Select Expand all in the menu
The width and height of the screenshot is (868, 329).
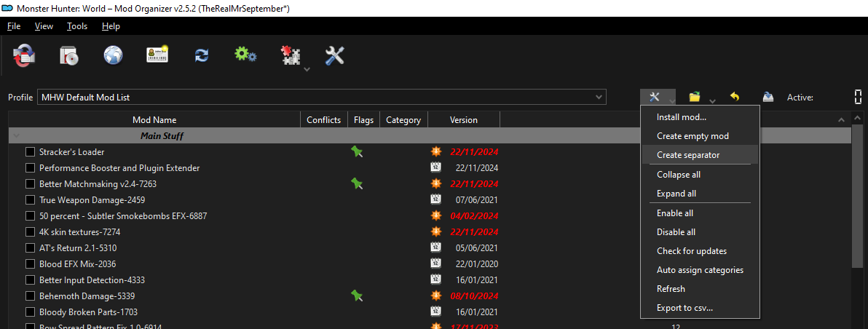pyautogui.click(x=701, y=194)
